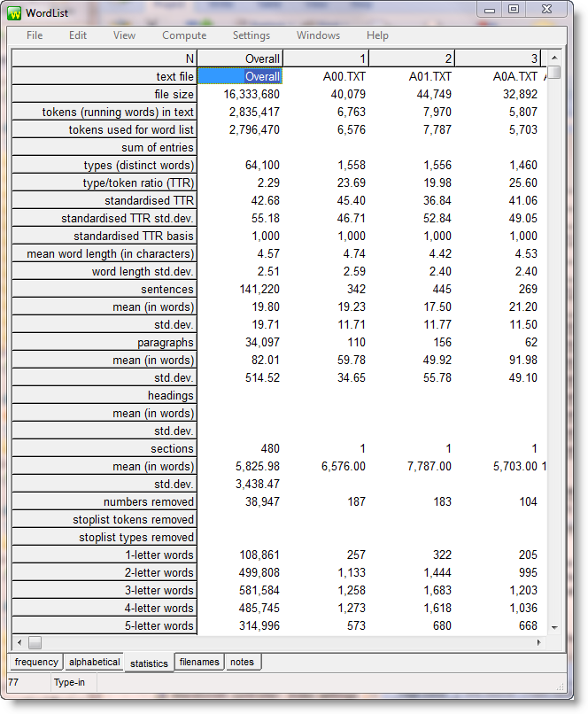
Task: Select overall paragraphs value 34,097
Action: tap(263, 343)
